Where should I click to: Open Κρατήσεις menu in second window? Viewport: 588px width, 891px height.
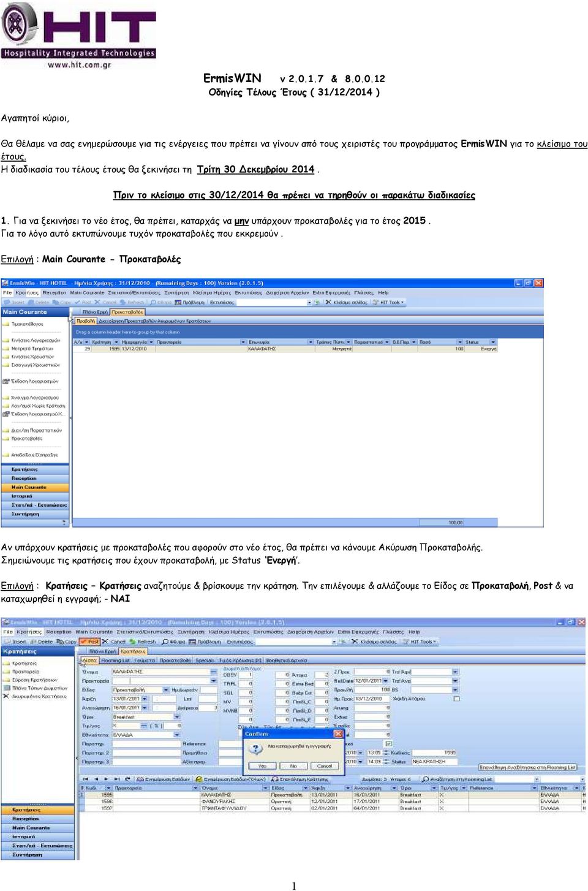[x=29, y=632]
